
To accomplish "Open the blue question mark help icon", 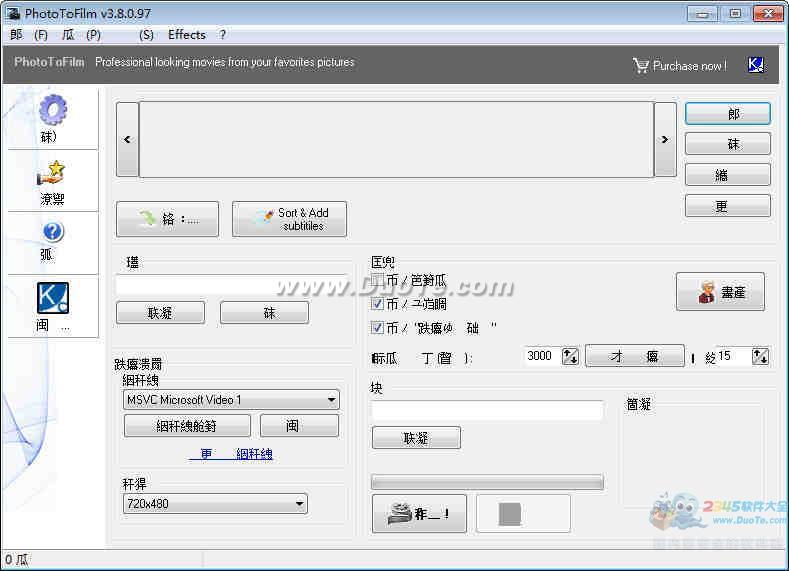I will [53, 232].
